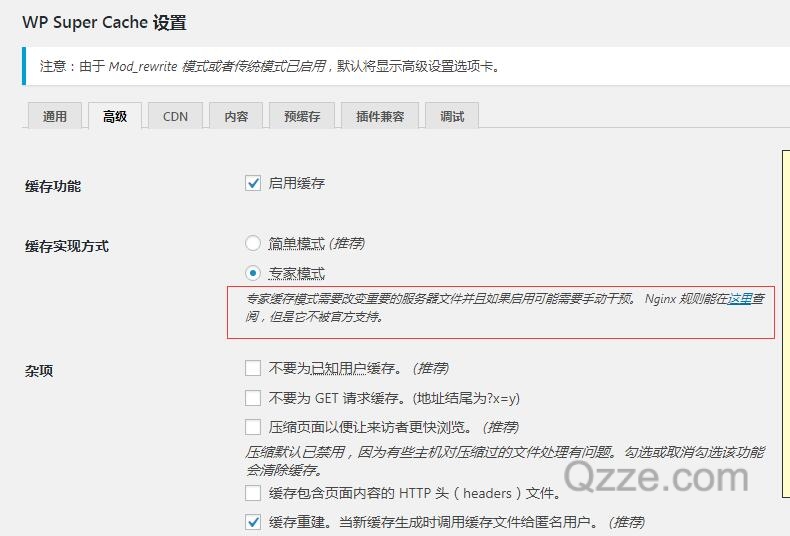Select the 专家模式 radio button
The image size is (790, 536).
pyautogui.click(x=253, y=273)
